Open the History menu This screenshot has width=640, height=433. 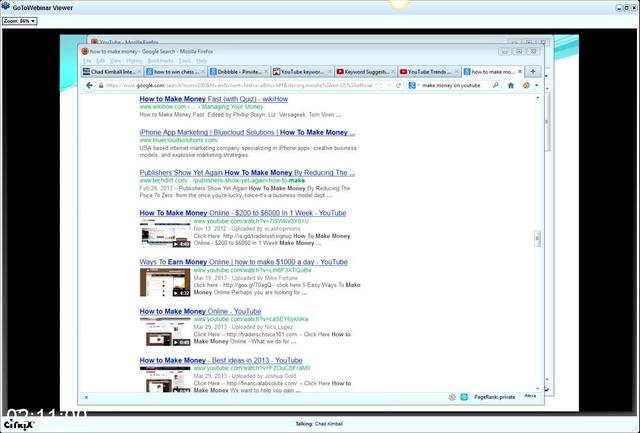[x=134, y=61]
